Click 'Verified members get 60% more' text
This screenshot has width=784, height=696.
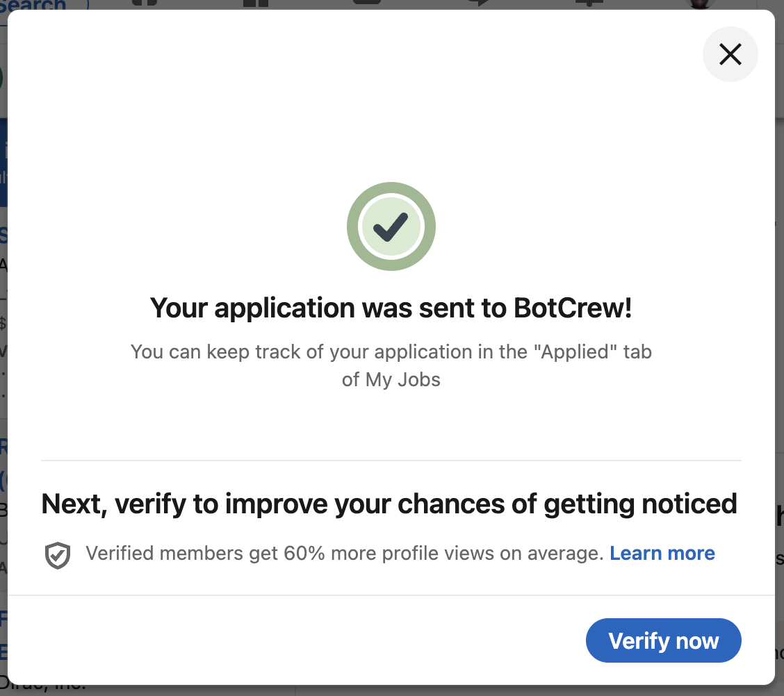345,553
